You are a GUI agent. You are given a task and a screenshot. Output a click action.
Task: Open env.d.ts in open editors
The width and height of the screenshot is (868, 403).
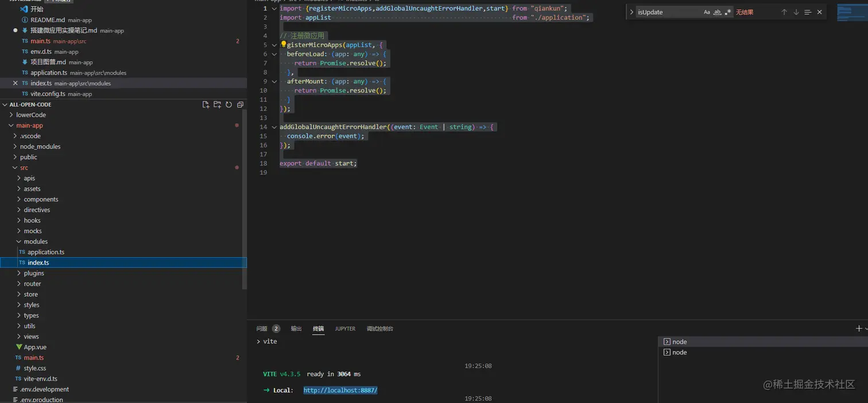(41, 52)
